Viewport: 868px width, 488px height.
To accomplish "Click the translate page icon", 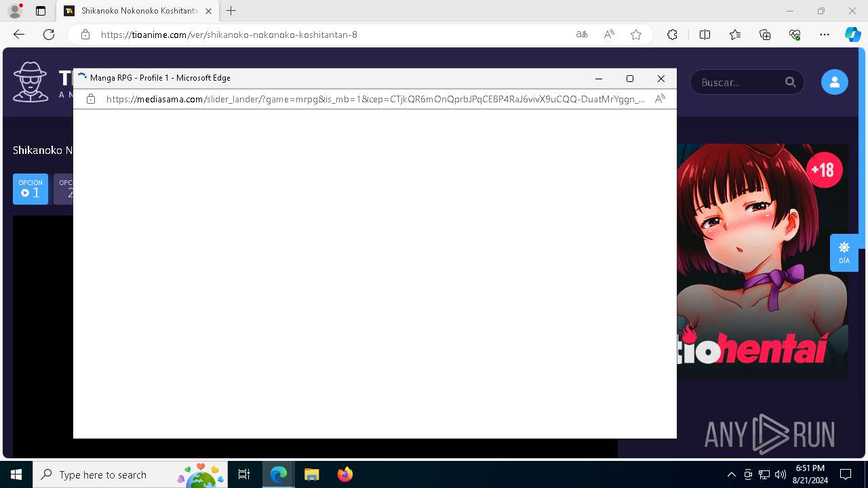I will click(x=582, y=35).
